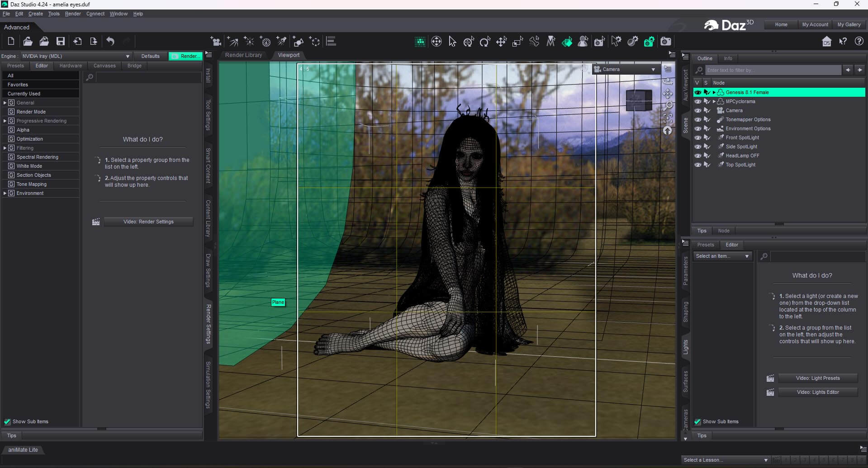Open the 'Select an Item...' lights dropdown
Screen dimensions: 868x468
722,256
